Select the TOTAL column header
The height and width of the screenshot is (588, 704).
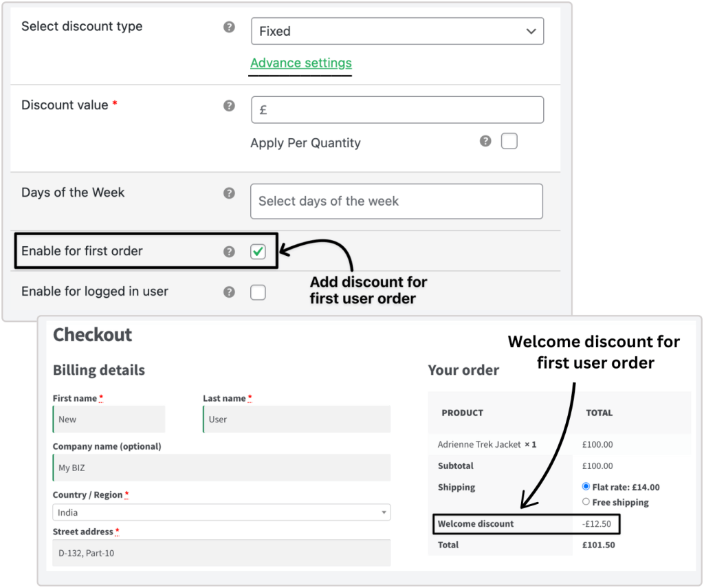point(599,413)
